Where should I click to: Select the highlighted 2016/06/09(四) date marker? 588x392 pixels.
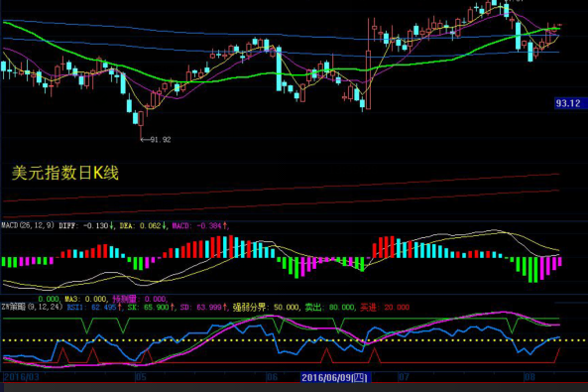[x=335, y=377]
